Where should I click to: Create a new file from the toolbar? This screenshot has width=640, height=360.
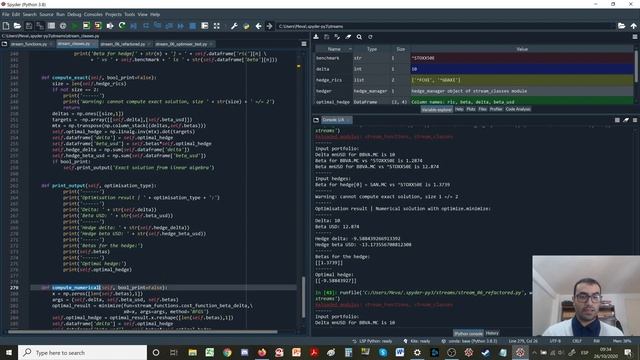pyautogui.click(x=6, y=26)
